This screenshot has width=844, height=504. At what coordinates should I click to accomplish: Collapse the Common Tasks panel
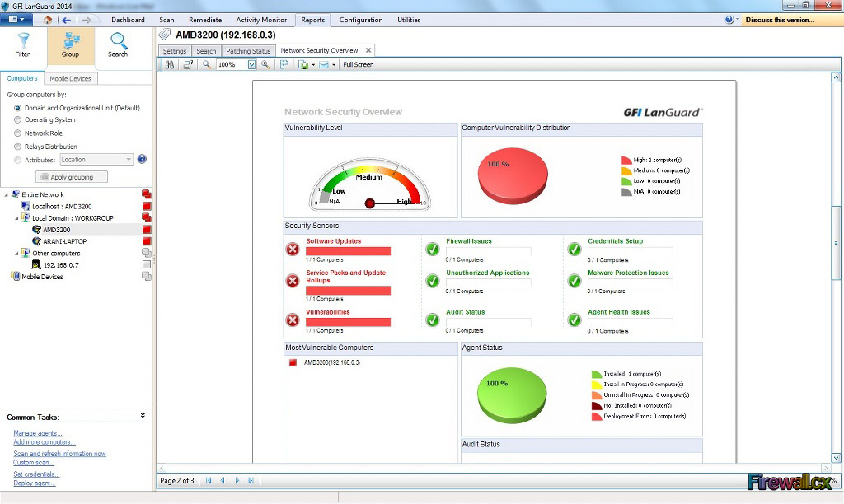coord(143,416)
